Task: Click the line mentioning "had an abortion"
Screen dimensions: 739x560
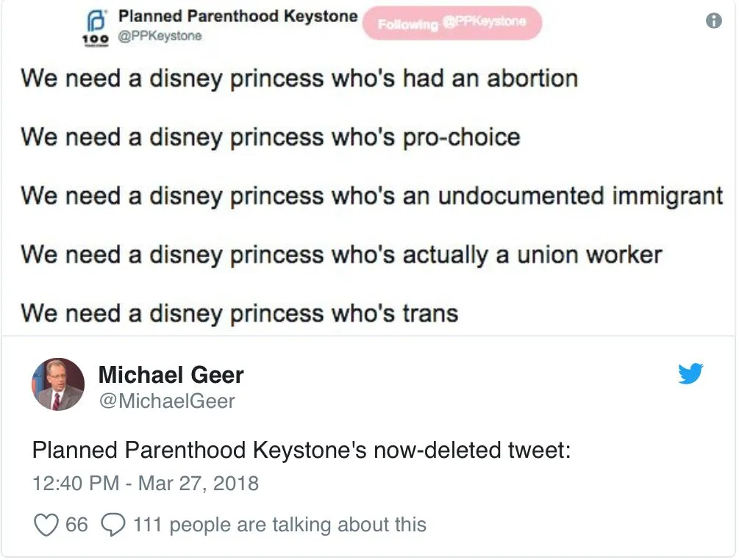Action: tap(299, 78)
